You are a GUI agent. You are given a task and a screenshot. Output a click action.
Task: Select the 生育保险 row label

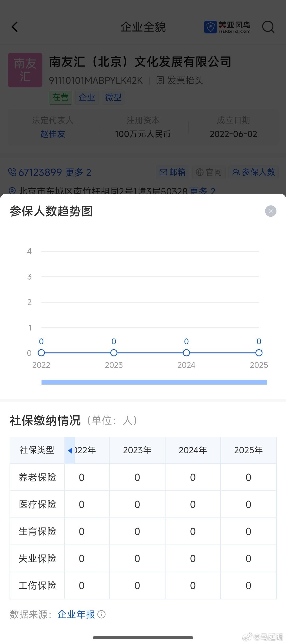coord(37,532)
